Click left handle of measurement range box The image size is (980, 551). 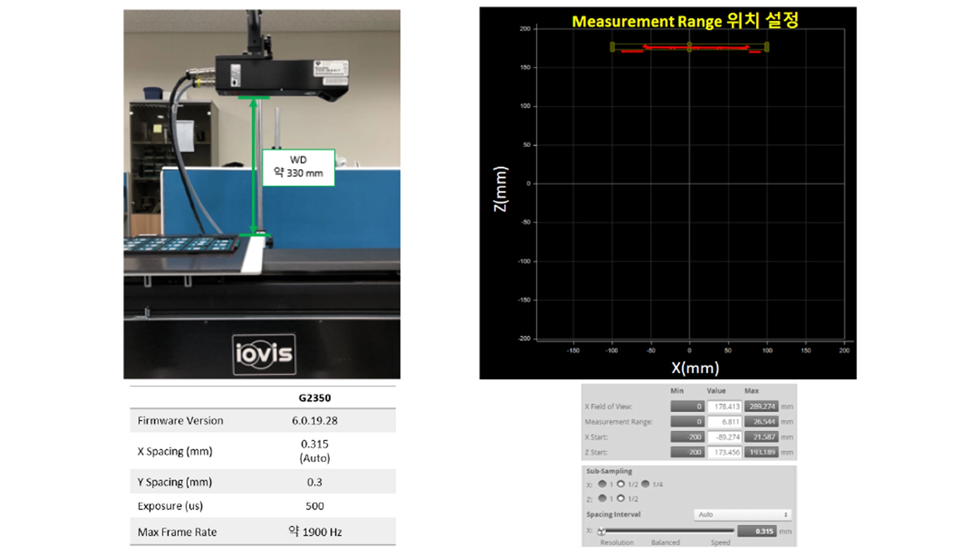pyautogui.click(x=612, y=47)
